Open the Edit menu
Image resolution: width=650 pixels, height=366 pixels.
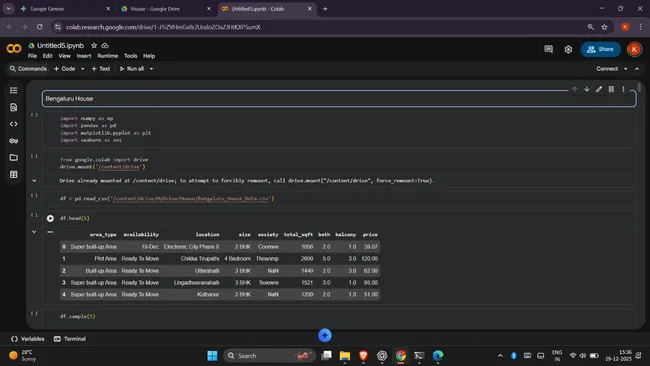click(x=48, y=56)
